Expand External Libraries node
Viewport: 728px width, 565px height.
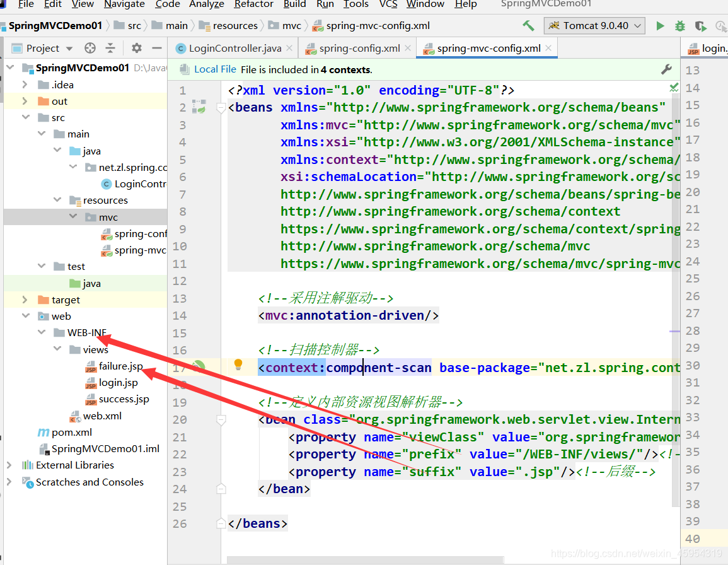coord(9,465)
